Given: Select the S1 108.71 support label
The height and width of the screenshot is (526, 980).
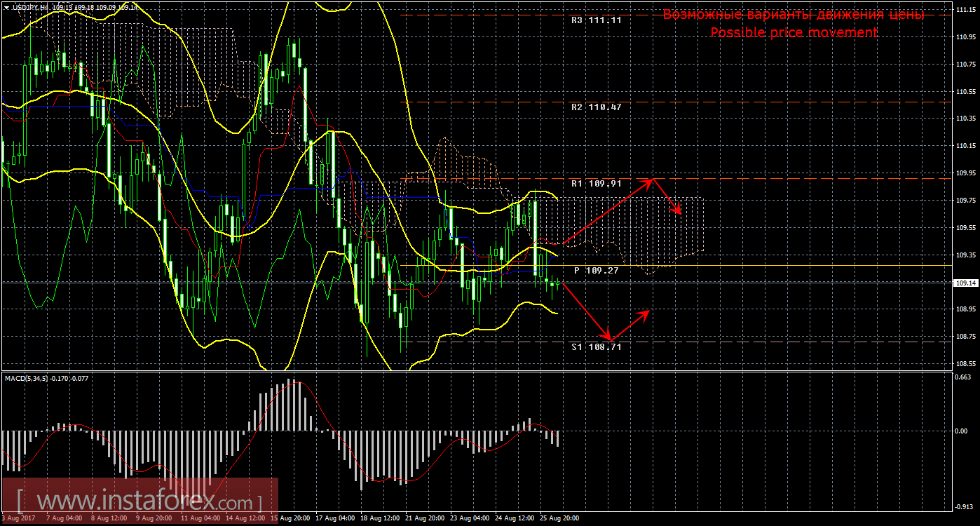Looking at the screenshot, I should coord(596,346).
